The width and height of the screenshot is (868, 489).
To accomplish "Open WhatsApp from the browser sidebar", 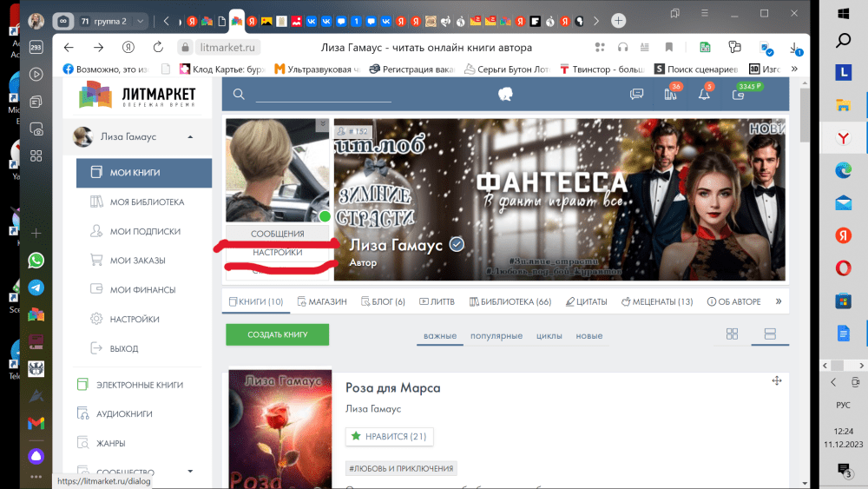I will click(36, 261).
